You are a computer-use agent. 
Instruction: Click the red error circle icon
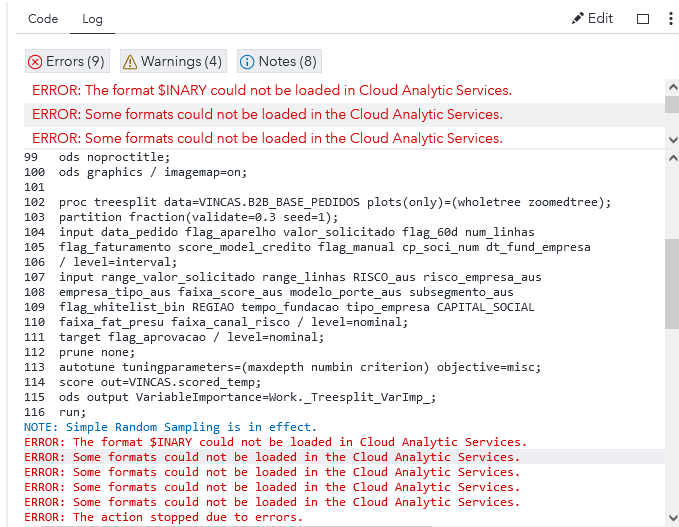[36, 62]
